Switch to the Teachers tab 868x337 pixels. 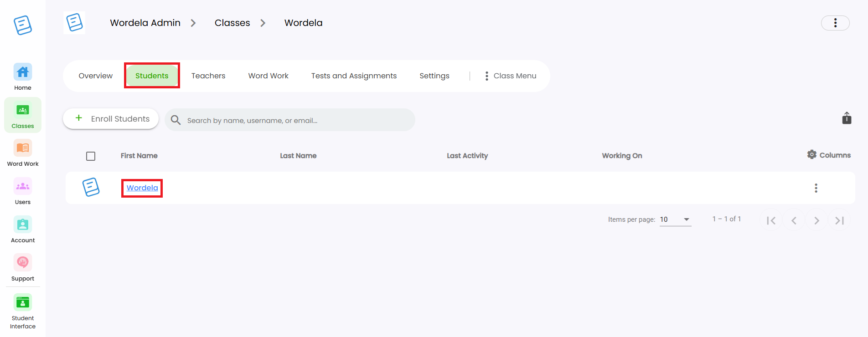(x=208, y=76)
